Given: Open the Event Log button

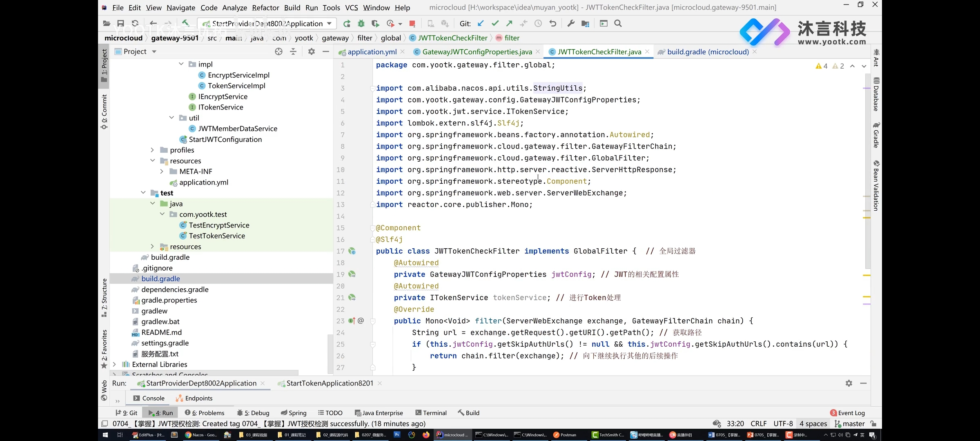Looking at the screenshot, I should 847,413.
